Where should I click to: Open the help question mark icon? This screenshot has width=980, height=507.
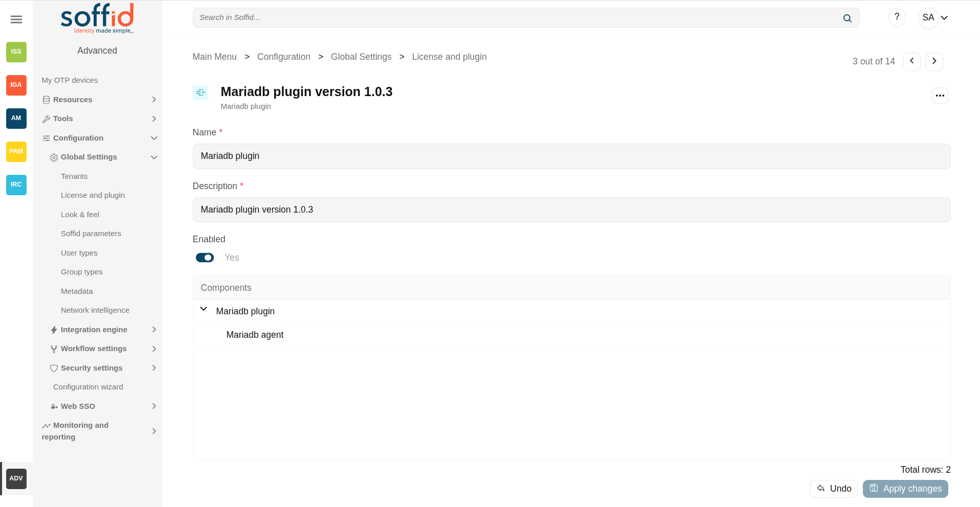click(897, 17)
